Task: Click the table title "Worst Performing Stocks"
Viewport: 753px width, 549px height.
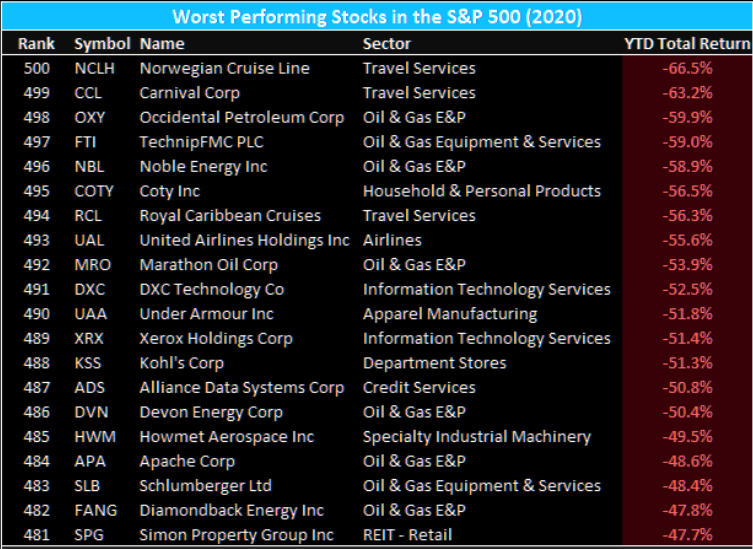Action: click(377, 17)
